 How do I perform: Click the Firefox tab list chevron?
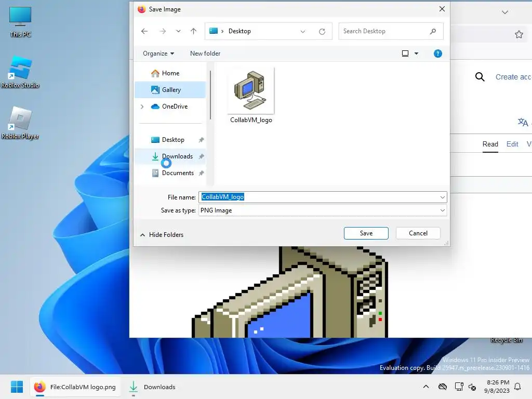(x=505, y=12)
